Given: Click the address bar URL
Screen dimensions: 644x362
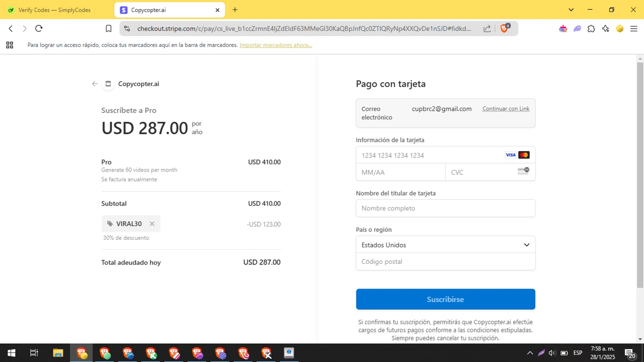Looking at the screenshot, I should click(304, 29).
